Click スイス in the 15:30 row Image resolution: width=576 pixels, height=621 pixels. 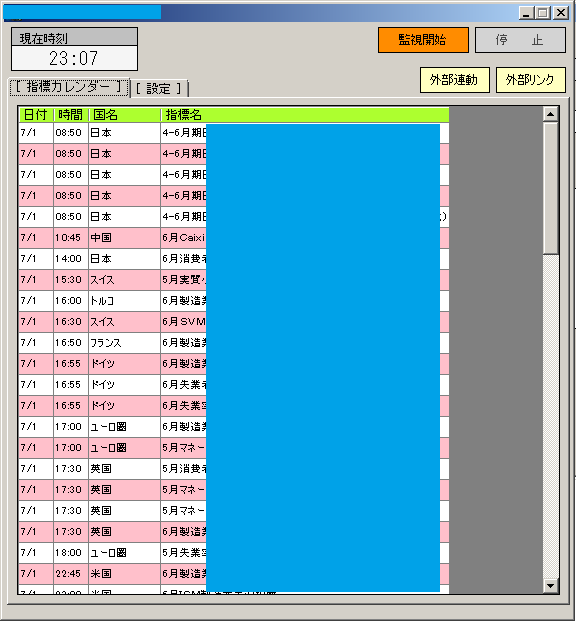click(x=124, y=280)
